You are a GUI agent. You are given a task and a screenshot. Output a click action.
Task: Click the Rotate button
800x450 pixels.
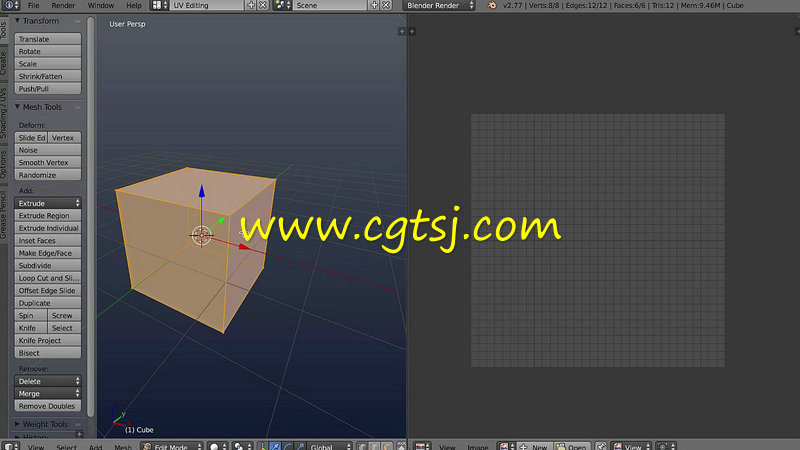(47, 51)
